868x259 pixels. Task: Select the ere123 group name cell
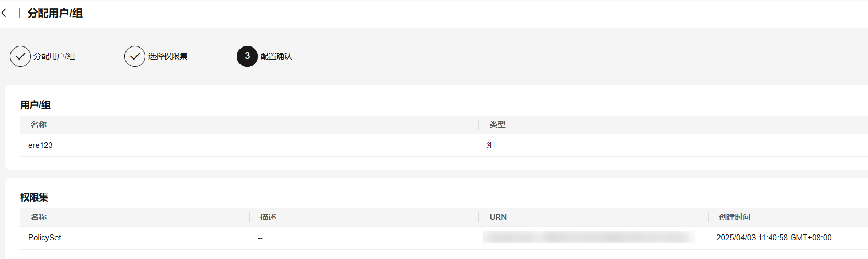[40, 145]
